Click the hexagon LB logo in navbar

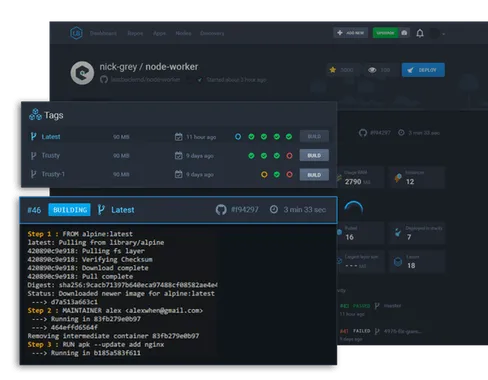tap(76, 33)
